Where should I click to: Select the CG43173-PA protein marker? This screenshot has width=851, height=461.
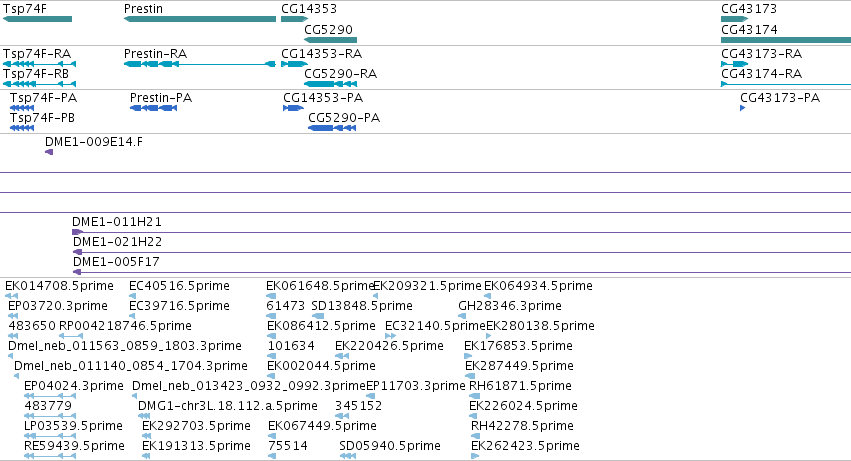[x=742, y=108]
